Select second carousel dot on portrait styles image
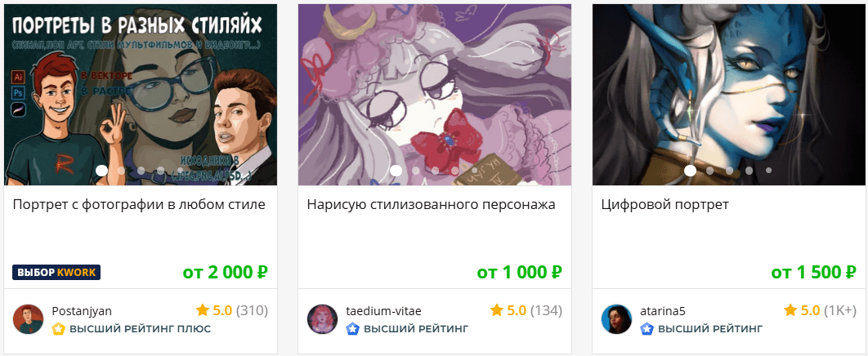 [x=121, y=171]
